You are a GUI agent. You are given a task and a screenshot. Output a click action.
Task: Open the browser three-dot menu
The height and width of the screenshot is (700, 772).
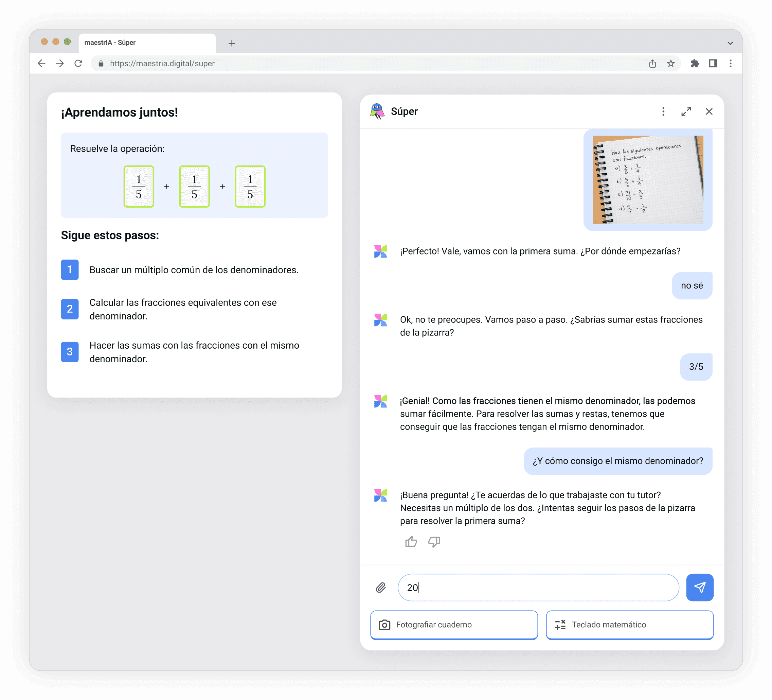coord(731,63)
